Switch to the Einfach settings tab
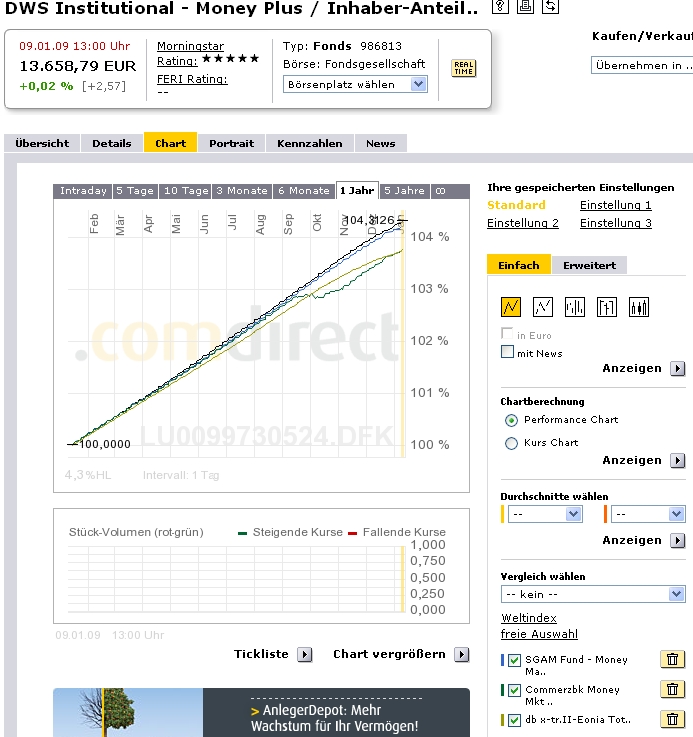The height and width of the screenshot is (737, 693). [519, 266]
